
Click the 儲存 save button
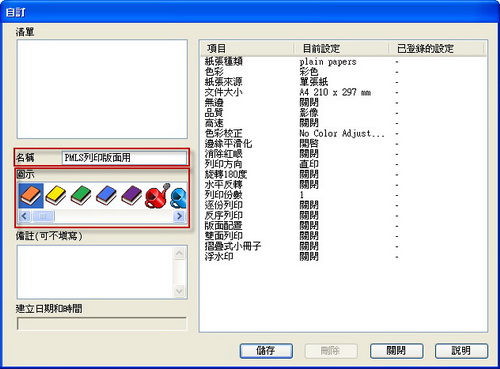tap(266, 351)
